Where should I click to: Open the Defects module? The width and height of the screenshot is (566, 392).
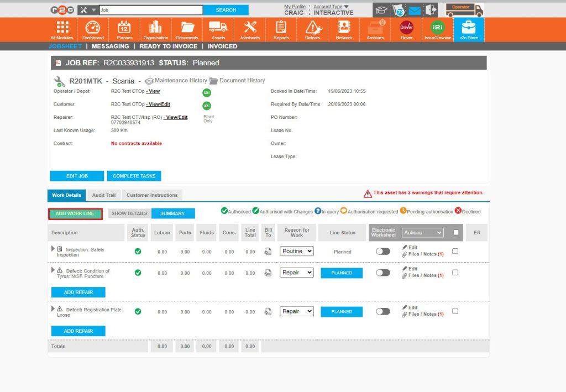point(312,29)
